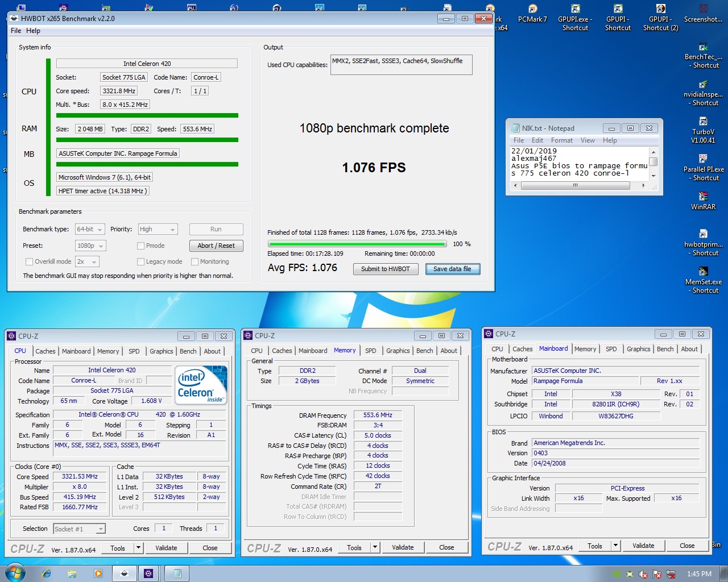This screenshot has height=582, width=728.
Task: Switch to Notepad taskbar button
Action: click(177, 573)
